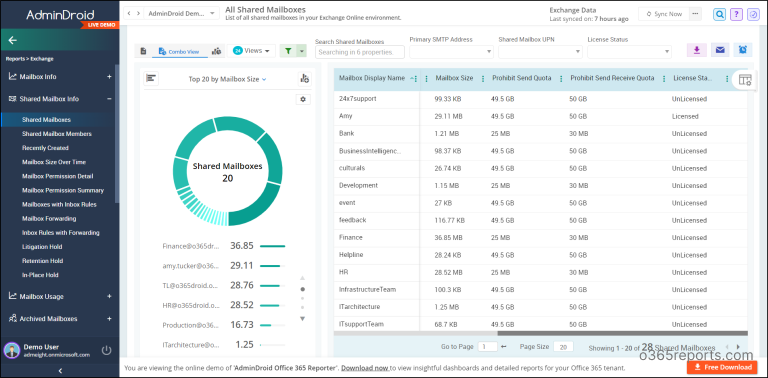
Task: Open the more options ellipsis beside Sync Now
Action: tap(695, 14)
